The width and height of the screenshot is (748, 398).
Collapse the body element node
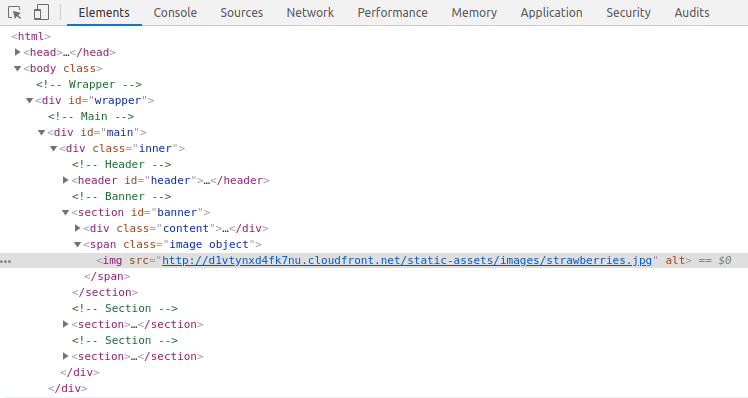(x=17, y=68)
